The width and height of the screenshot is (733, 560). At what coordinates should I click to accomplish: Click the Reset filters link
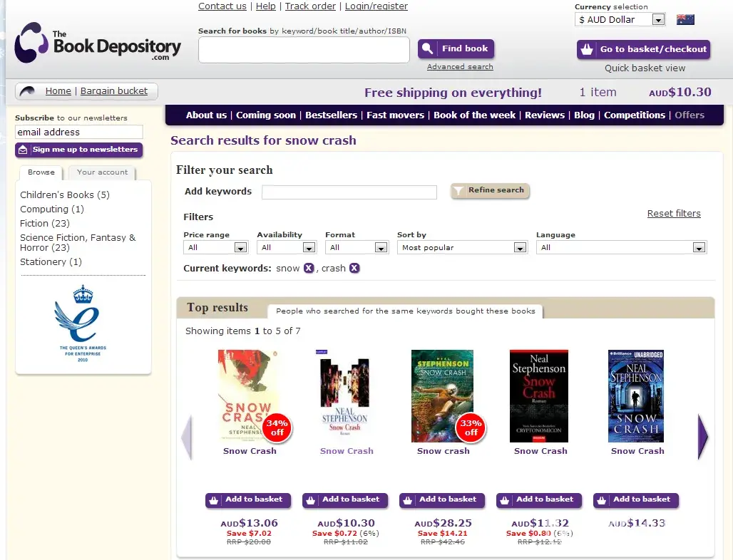tap(674, 214)
